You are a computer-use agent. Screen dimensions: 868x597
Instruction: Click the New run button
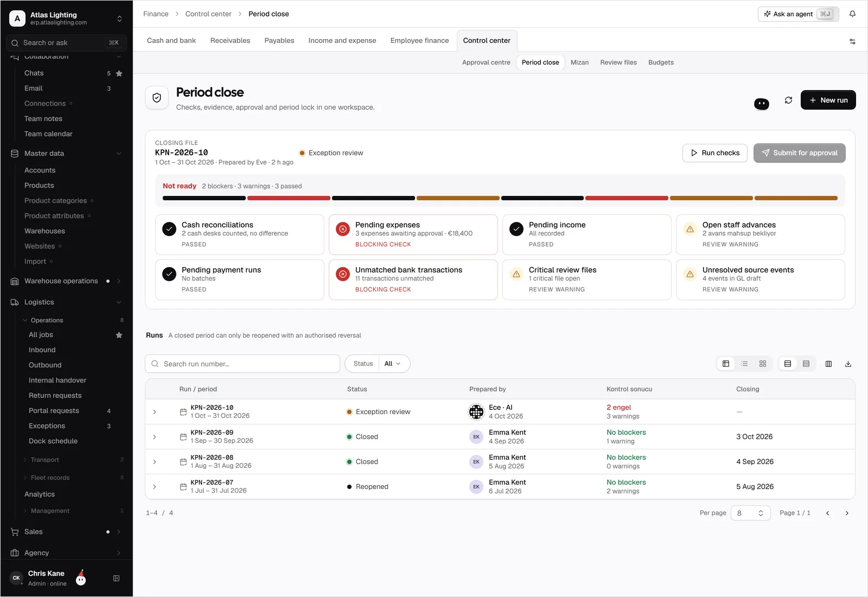828,100
